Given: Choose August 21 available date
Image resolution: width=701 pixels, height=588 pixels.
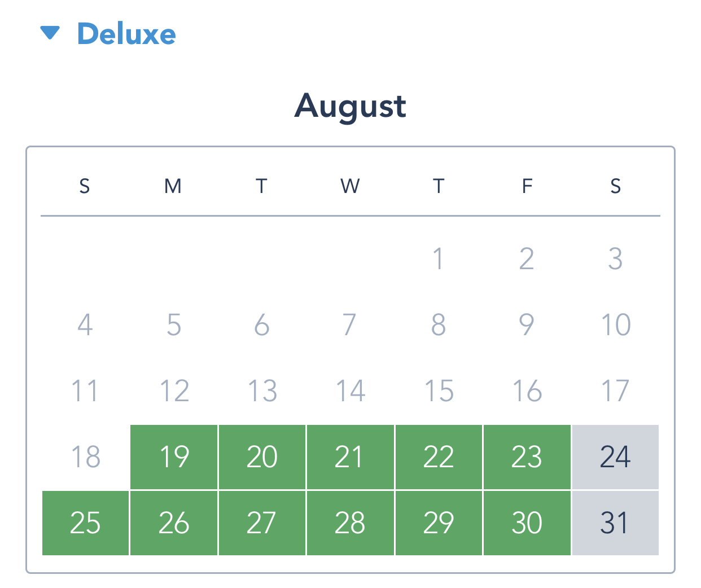Looking at the screenshot, I should tap(350, 457).
